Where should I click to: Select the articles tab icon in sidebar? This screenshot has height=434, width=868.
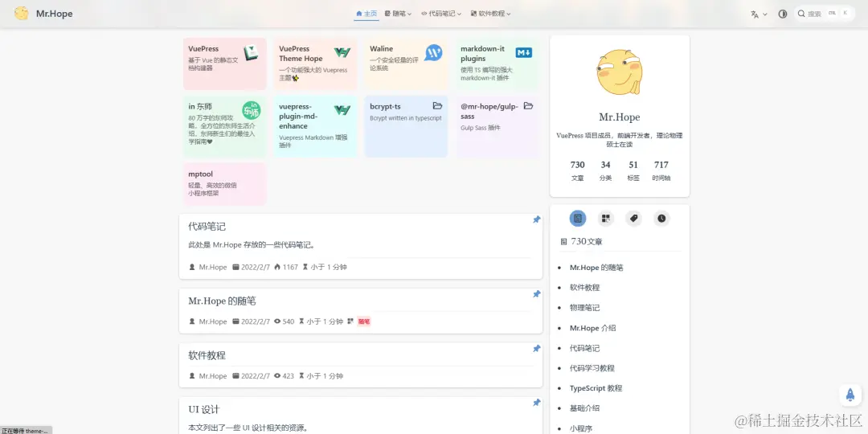[578, 218]
